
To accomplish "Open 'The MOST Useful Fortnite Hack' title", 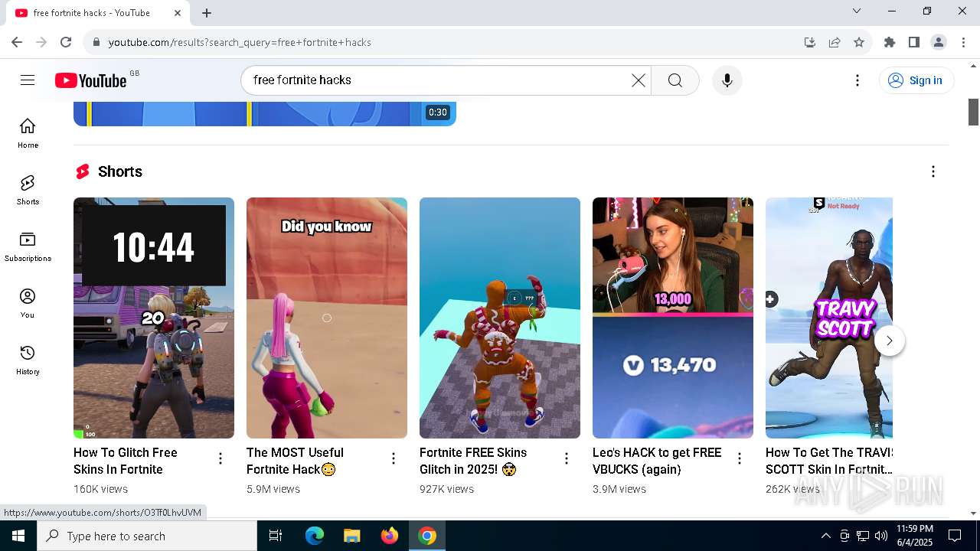I will pos(295,461).
